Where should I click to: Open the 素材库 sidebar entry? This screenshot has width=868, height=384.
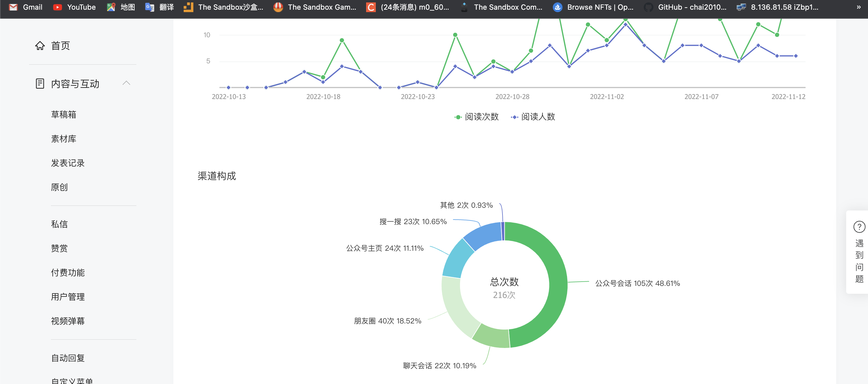point(64,139)
